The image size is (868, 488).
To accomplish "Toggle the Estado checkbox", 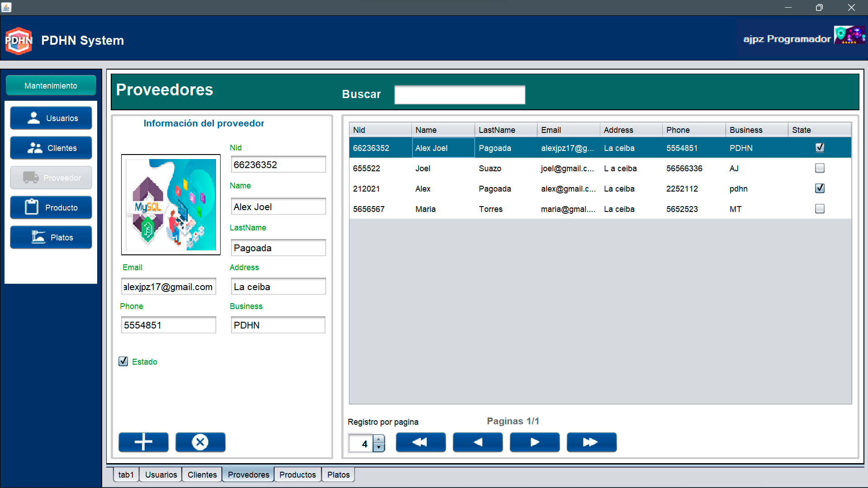I will click(123, 361).
